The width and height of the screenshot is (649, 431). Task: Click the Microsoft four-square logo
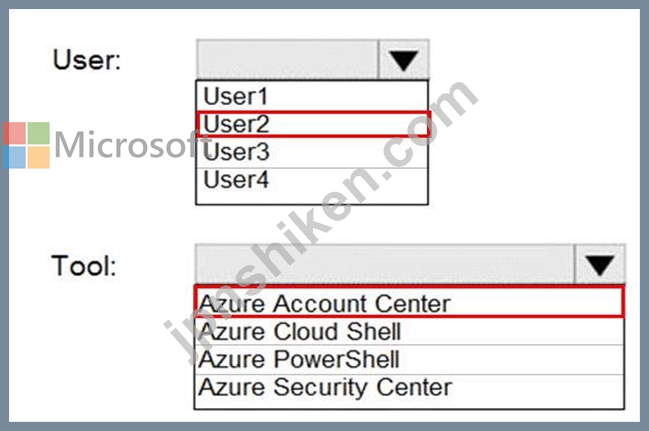(26, 145)
